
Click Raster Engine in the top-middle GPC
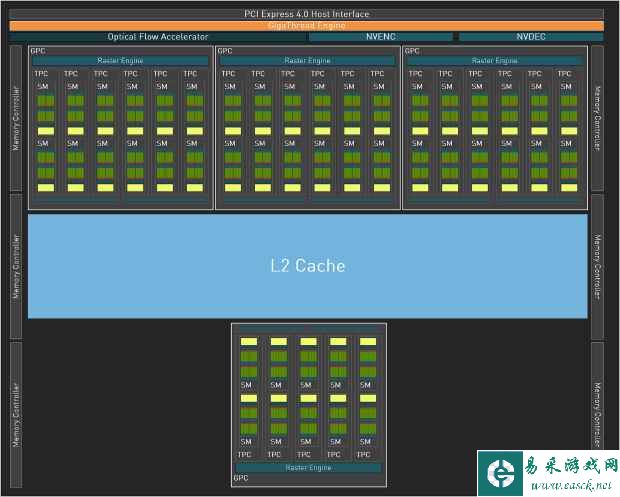pyautogui.click(x=307, y=61)
